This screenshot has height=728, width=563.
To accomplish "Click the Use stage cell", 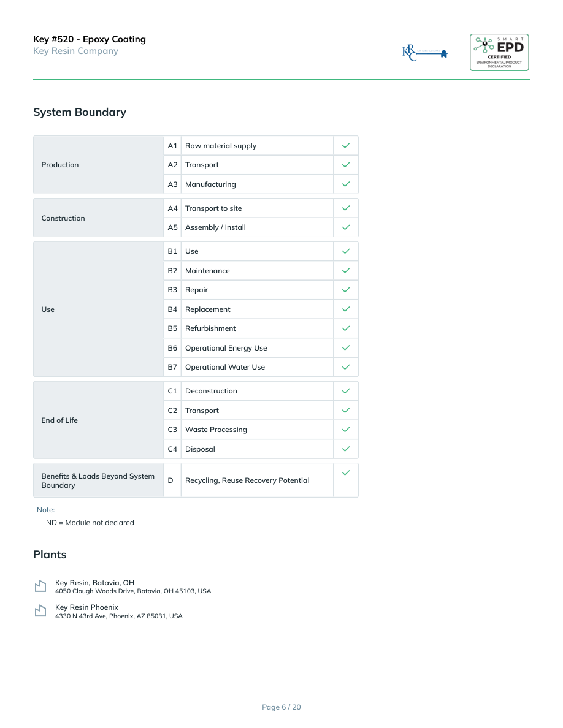I will 98,309.
